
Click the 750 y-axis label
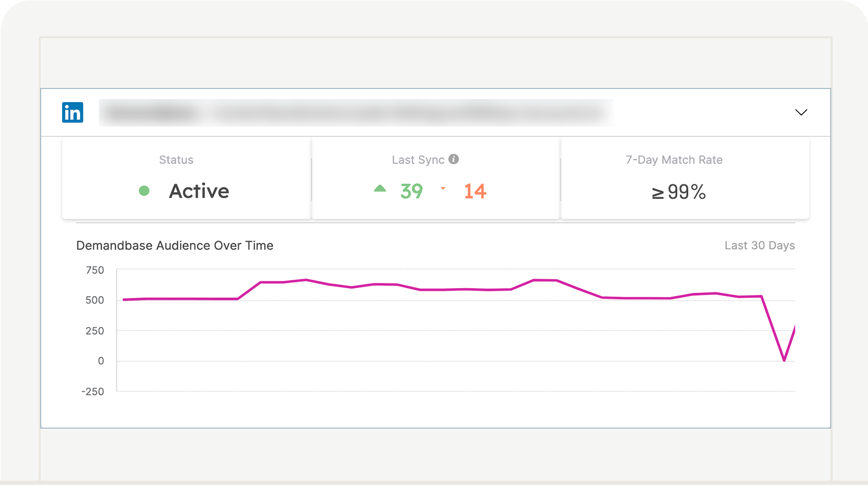click(95, 270)
